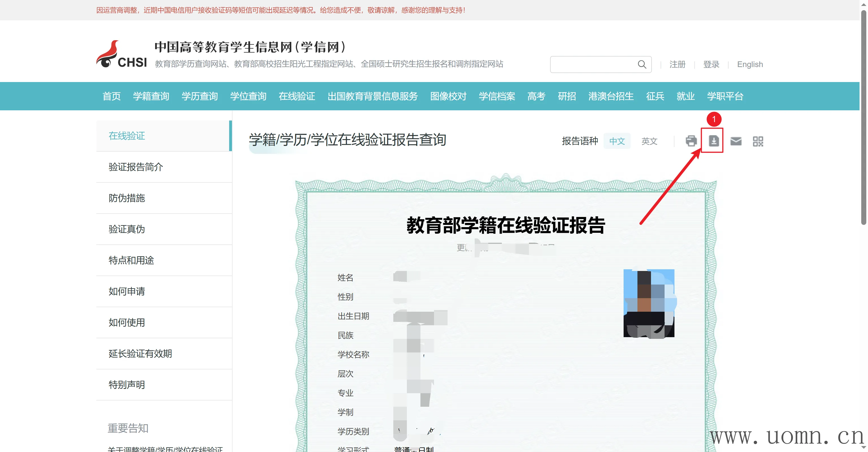Select 延长验证有效期 in sidebar
The height and width of the screenshot is (452, 868).
pos(140,354)
